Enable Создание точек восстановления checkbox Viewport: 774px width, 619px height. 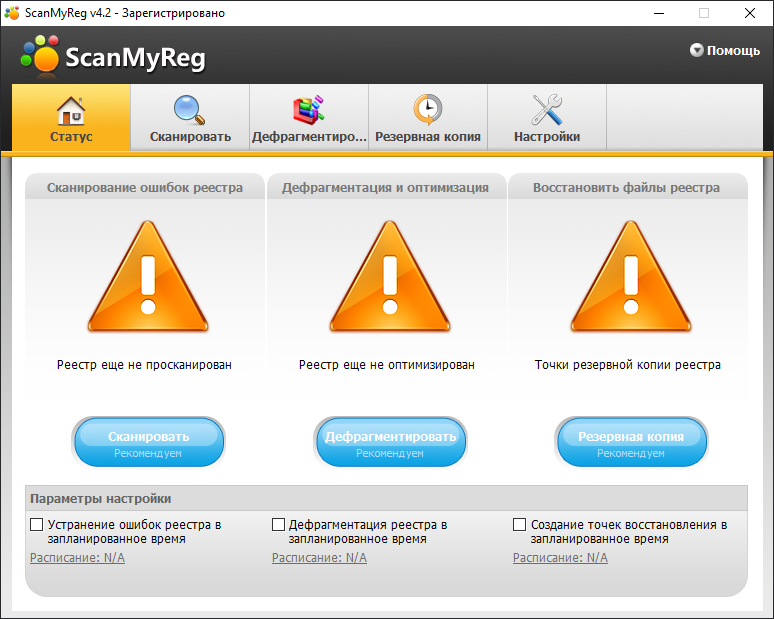520,524
